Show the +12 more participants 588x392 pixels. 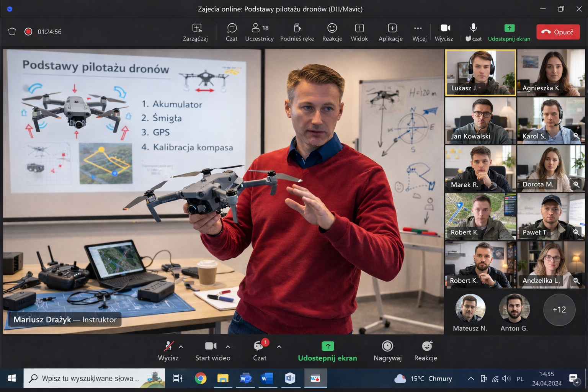(559, 309)
